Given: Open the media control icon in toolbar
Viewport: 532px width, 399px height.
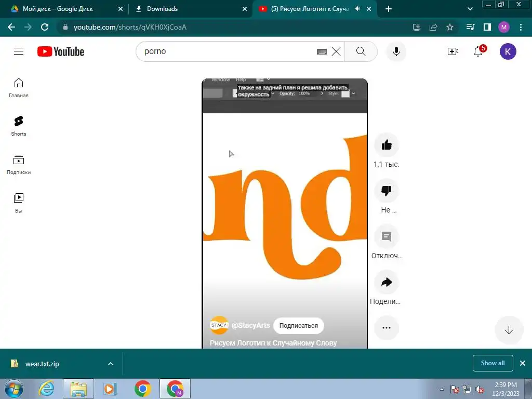Looking at the screenshot, I should [x=470, y=27].
